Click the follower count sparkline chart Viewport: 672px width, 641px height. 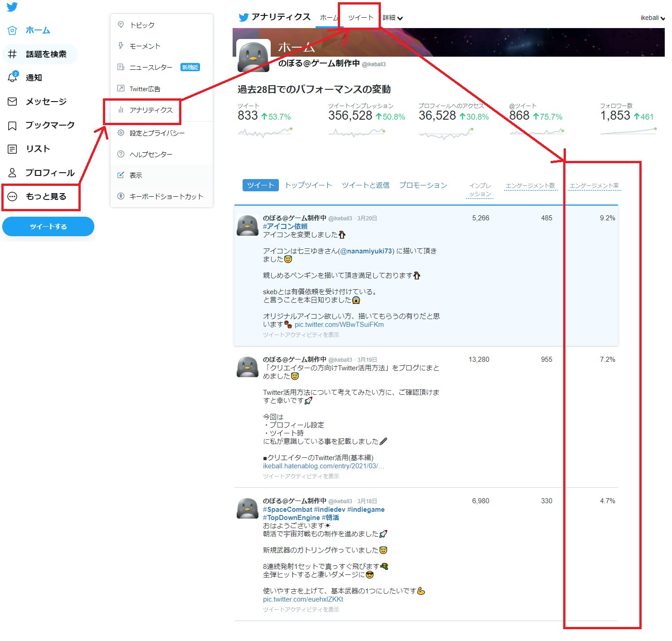[x=628, y=131]
